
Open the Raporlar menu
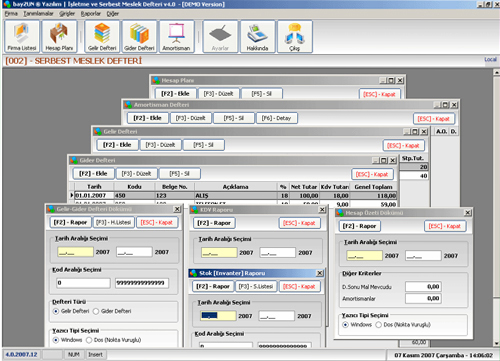click(91, 14)
